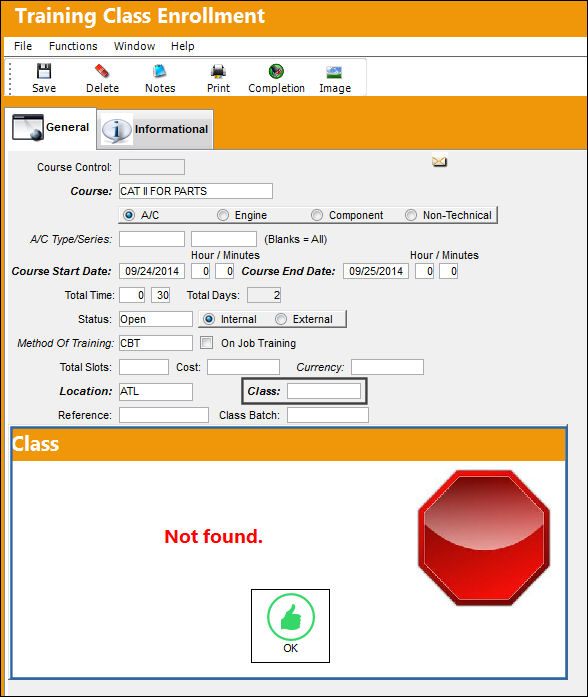This screenshot has height=697, width=588.
Task: Click the Course field containing CAT II FOR PARTS
Action: click(196, 191)
